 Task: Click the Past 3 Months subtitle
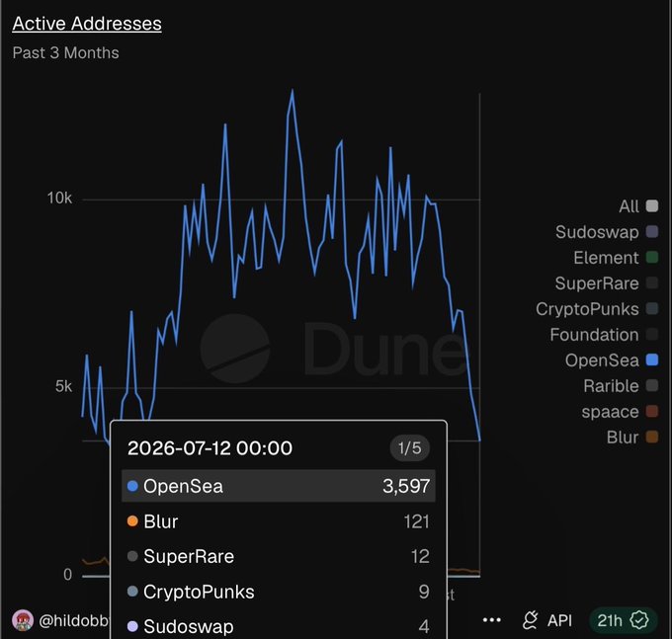click(65, 53)
